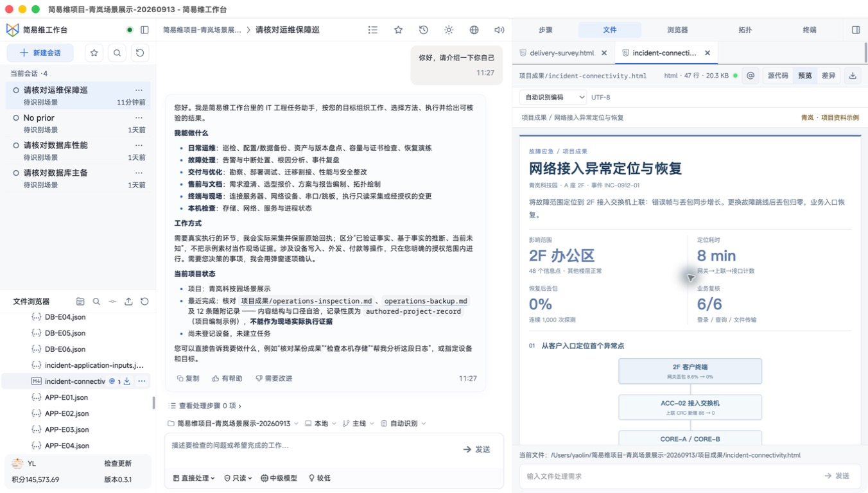This screenshot has width=868, height=493.
Task: Click the 新建会话 button
Action: pyautogui.click(x=40, y=53)
